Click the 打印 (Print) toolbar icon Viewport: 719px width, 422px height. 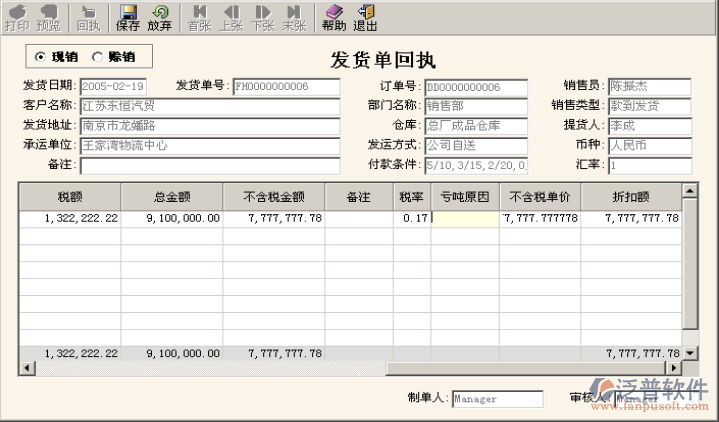click(x=16, y=17)
